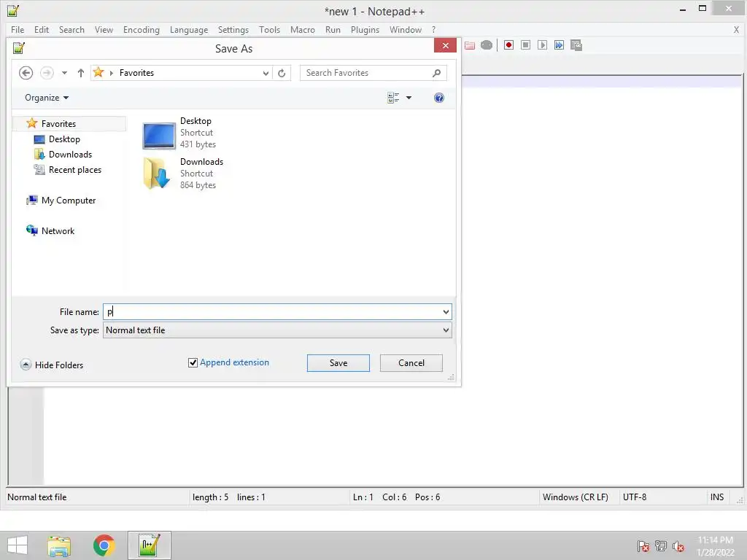Click the Hide Folders arrow icon

[26, 365]
